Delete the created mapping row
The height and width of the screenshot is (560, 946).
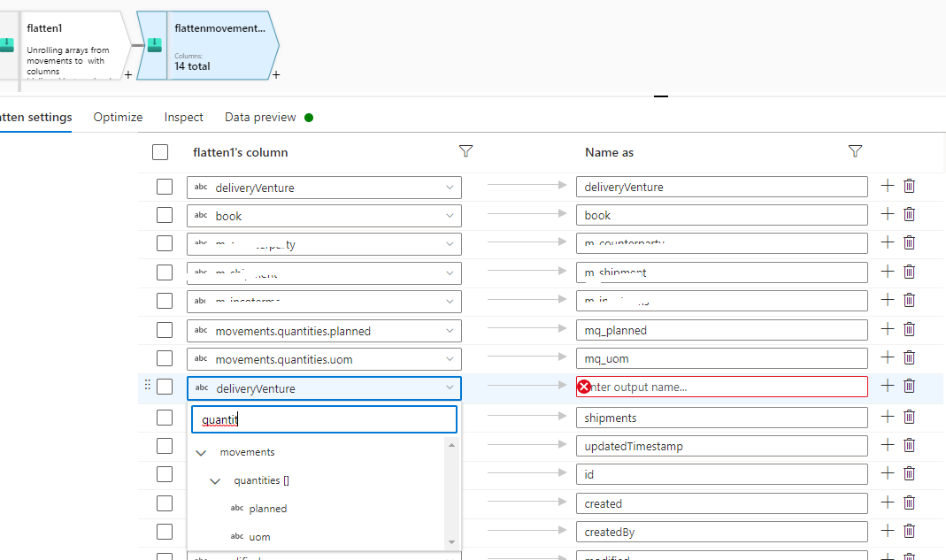pyautogui.click(x=909, y=502)
